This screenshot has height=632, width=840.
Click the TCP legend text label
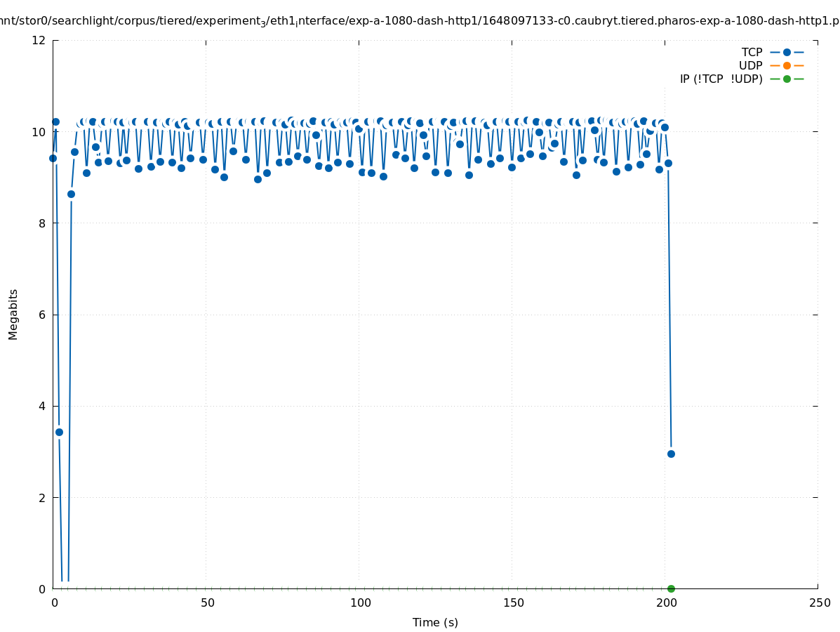click(x=752, y=52)
